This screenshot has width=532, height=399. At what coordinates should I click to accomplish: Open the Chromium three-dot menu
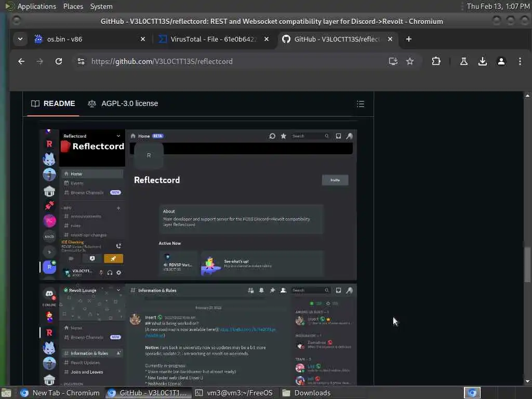[520, 61]
